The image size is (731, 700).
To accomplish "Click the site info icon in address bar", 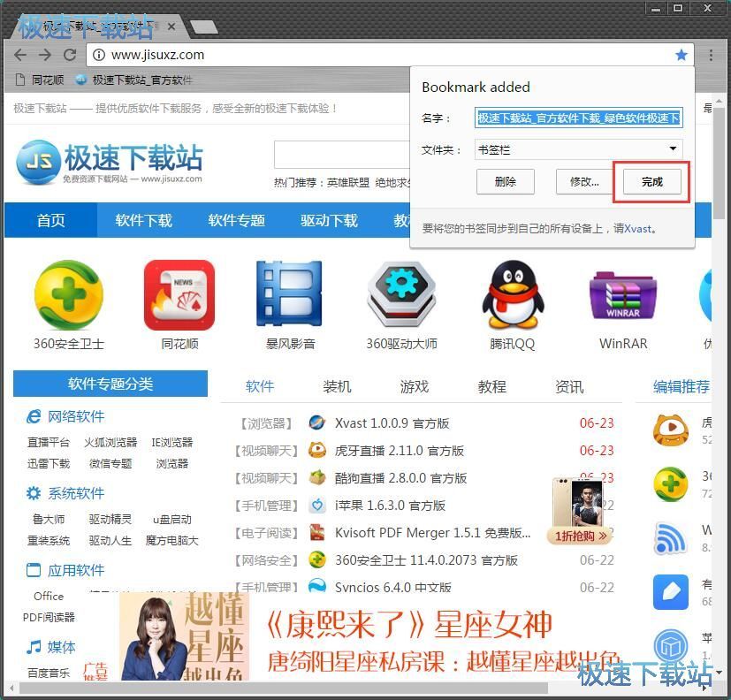I will click(x=98, y=55).
